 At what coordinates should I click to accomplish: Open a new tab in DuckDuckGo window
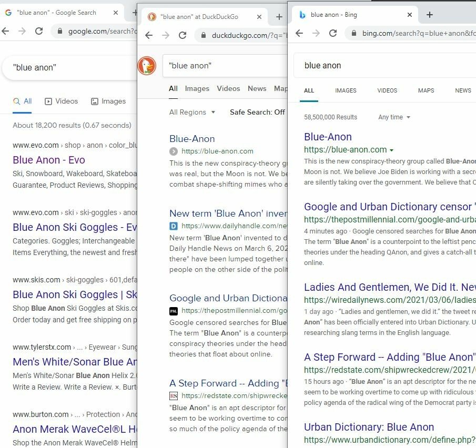pos(279,17)
